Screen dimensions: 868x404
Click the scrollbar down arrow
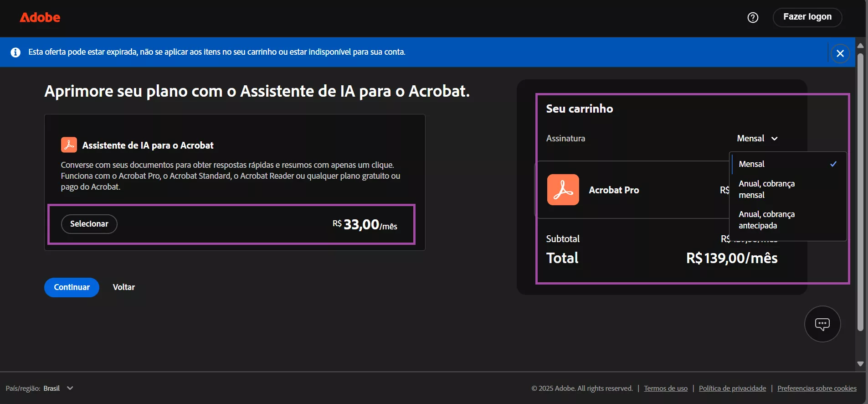click(860, 364)
